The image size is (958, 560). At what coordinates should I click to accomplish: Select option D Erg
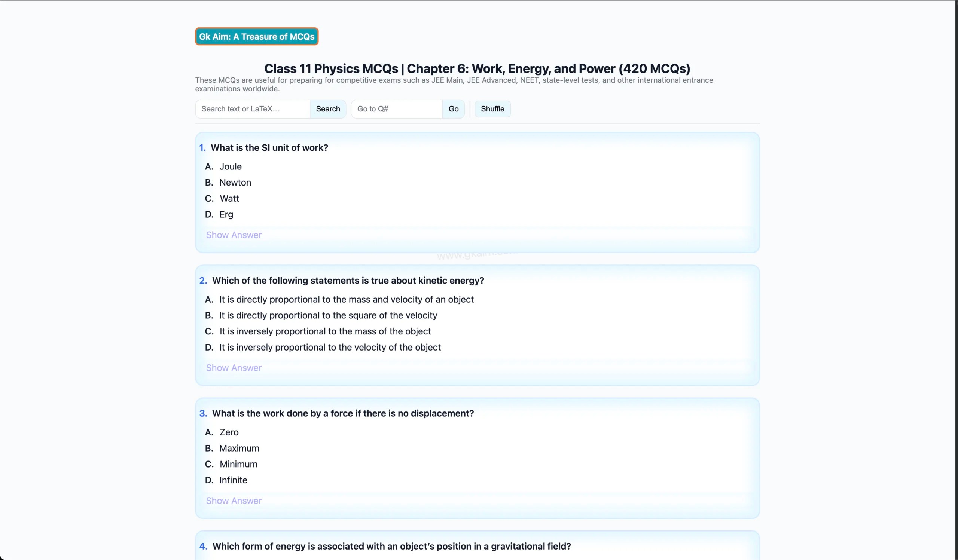coord(226,215)
